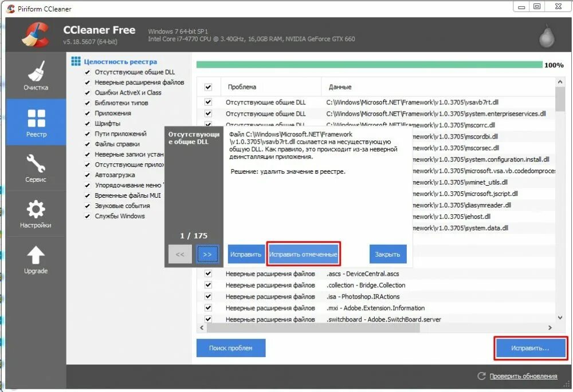
Task: Toggle Пути приложений checkbox
Action: [x=87, y=134]
